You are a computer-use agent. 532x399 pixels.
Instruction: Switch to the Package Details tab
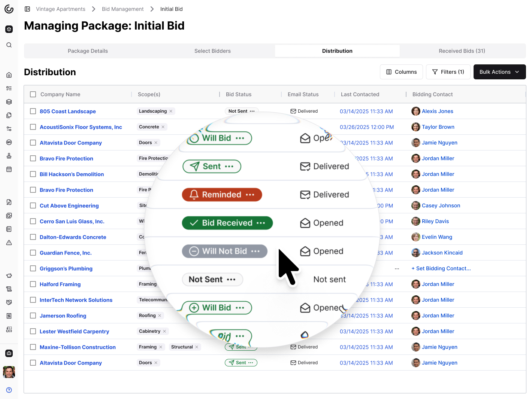pyautogui.click(x=88, y=51)
